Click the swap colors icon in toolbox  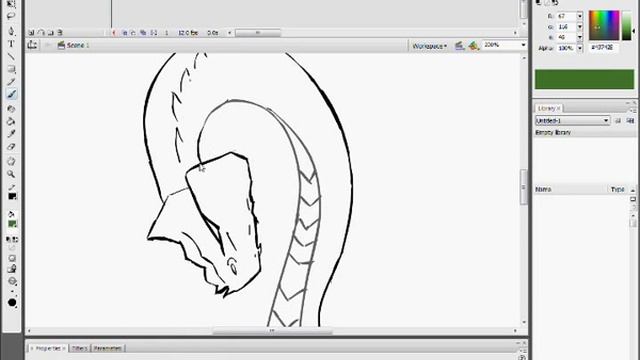pos(16,240)
